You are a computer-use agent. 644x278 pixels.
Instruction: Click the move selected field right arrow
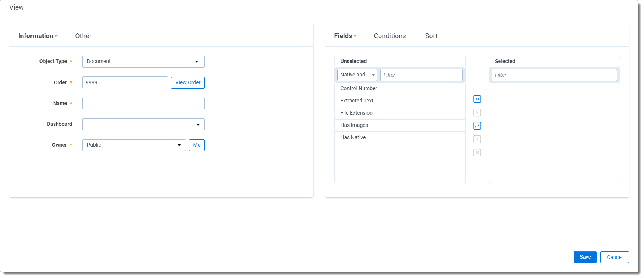point(477,112)
